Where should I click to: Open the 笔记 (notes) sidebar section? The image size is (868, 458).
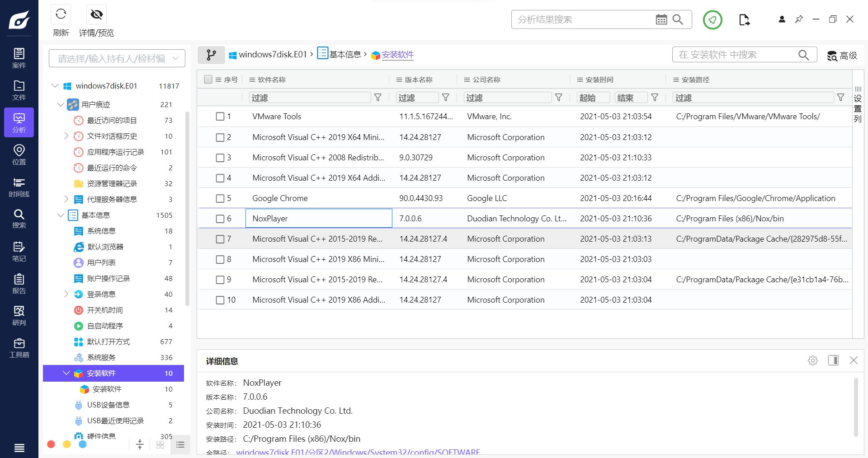pyautogui.click(x=19, y=252)
